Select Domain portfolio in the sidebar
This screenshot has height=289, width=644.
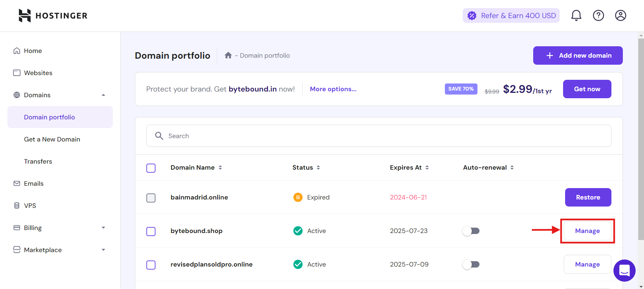click(60, 117)
